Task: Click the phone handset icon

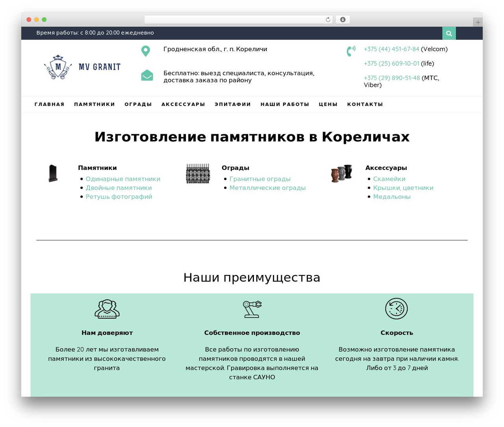Action: 351,51
